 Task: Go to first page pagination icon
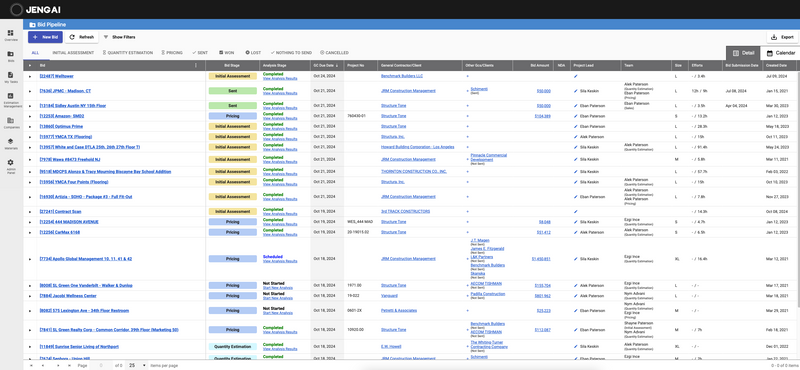30,365
